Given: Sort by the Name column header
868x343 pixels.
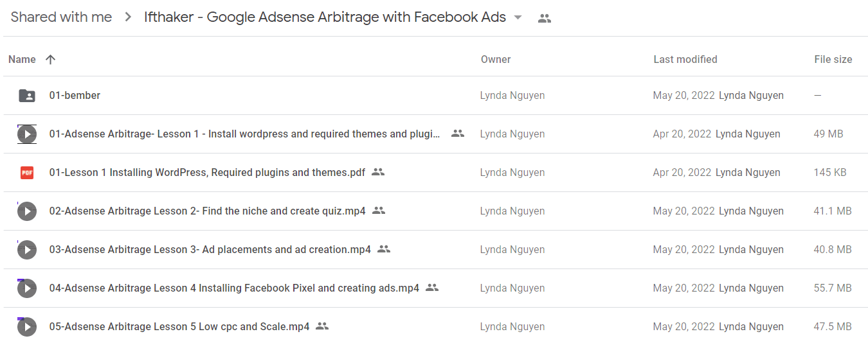Looking at the screenshot, I should coord(22,59).
